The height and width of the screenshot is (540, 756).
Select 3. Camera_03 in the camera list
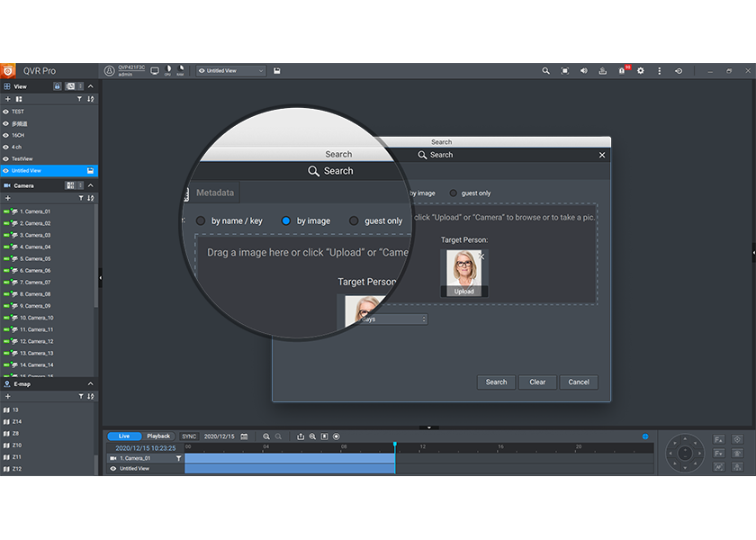tap(37, 235)
